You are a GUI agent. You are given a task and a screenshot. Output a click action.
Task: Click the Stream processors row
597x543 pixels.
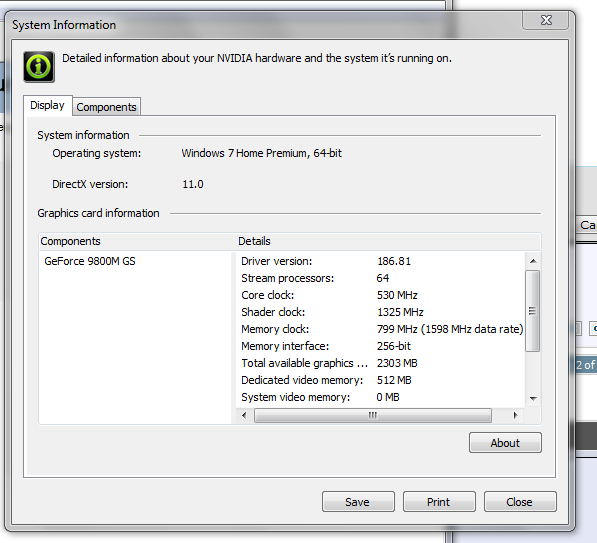[x=381, y=278]
